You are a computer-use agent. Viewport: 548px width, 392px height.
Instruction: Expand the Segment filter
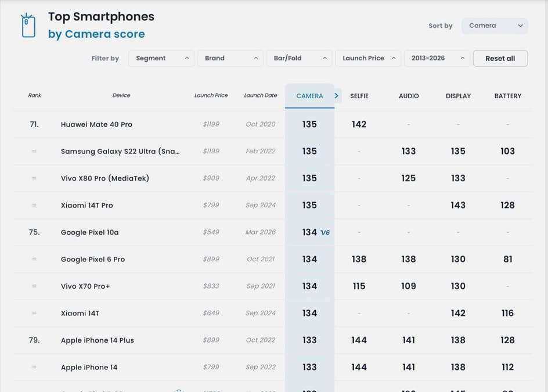[161, 58]
